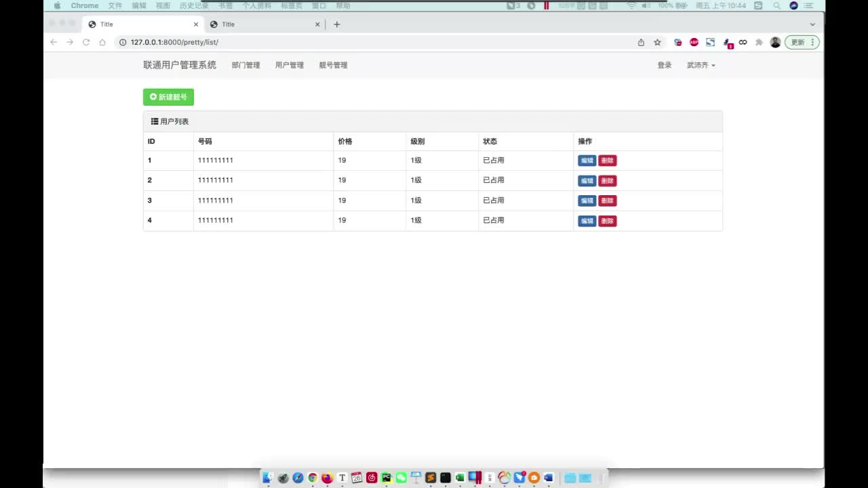Viewport: 868px width, 488px height.
Task: Open Typora from the dock
Action: [342, 478]
